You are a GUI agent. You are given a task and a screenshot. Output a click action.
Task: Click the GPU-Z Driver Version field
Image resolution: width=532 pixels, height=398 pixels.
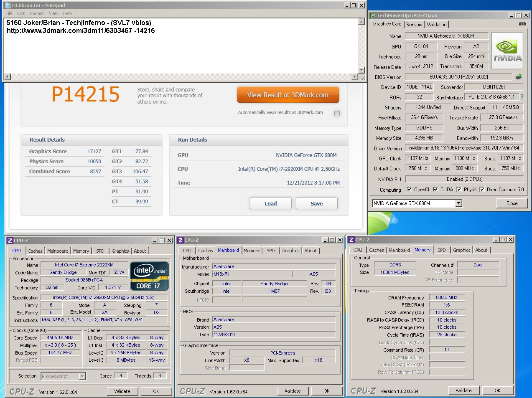coord(464,148)
